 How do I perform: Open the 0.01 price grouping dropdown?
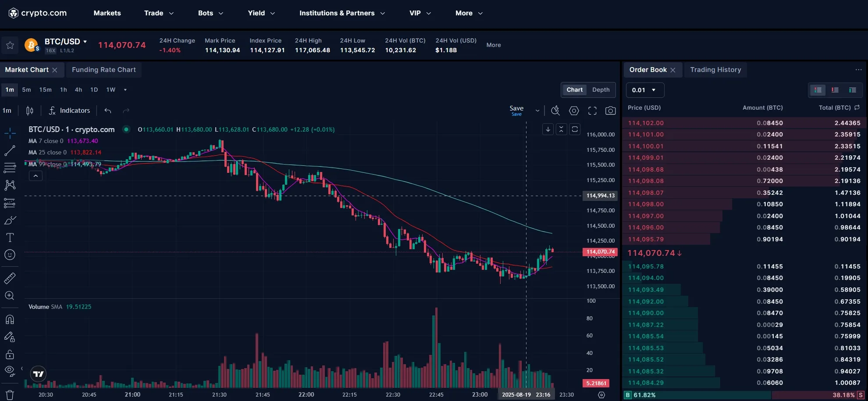pyautogui.click(x=644, y=90)
